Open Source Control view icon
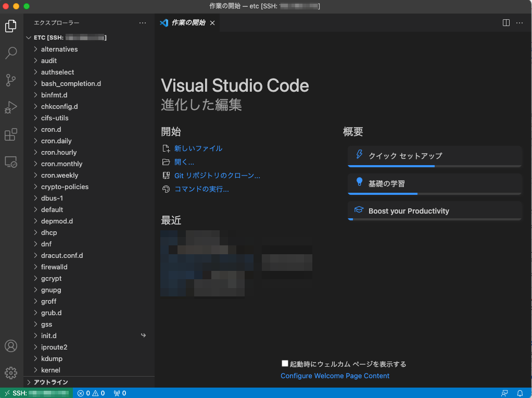The height and width of the screenshot is (398, 532). tap(11, 80)
